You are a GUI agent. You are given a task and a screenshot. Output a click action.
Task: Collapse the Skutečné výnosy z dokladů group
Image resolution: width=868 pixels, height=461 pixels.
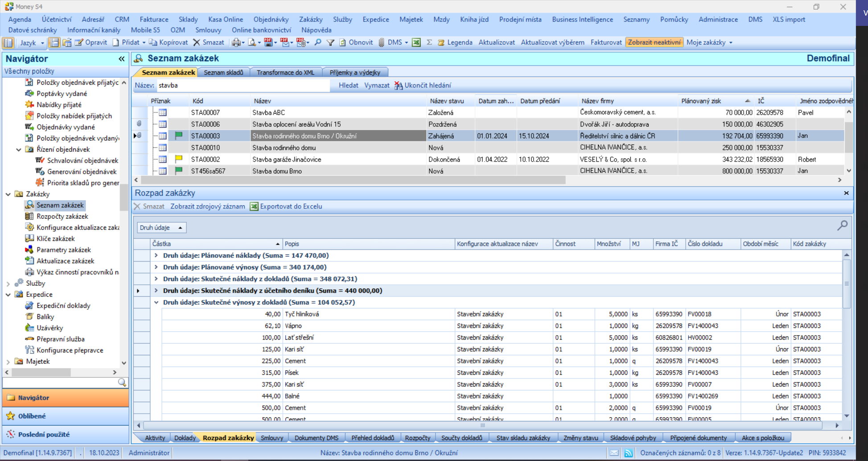pos(156,302)
